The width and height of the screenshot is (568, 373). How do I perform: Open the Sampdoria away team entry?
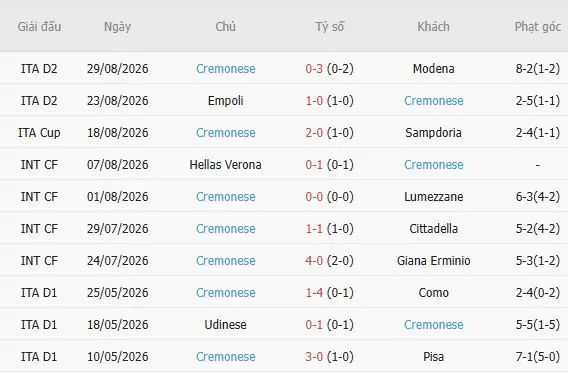433,133
